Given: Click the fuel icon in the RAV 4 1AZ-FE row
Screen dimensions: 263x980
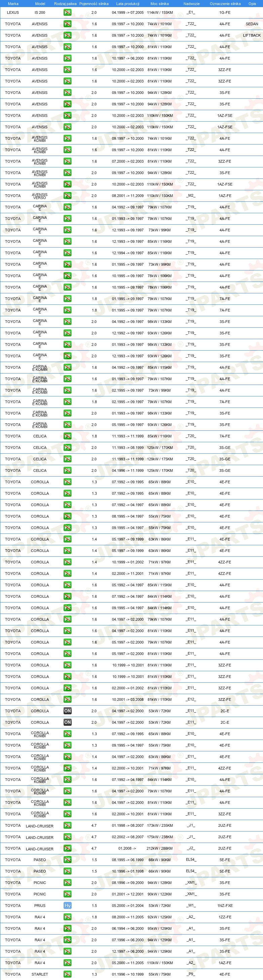Looking at the screenshot, I should tap(67, 963).
